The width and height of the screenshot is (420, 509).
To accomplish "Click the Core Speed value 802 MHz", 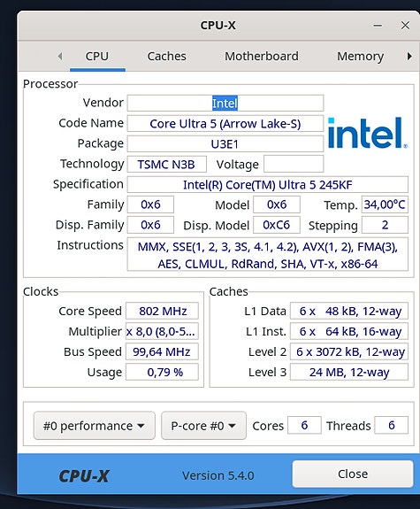I will tap(162, 311).
